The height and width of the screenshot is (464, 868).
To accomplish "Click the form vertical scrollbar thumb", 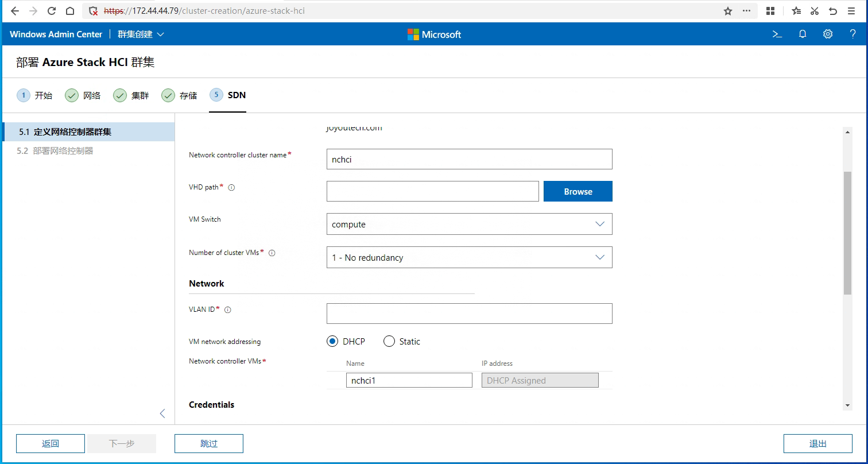I will click(x=847, y=233).
